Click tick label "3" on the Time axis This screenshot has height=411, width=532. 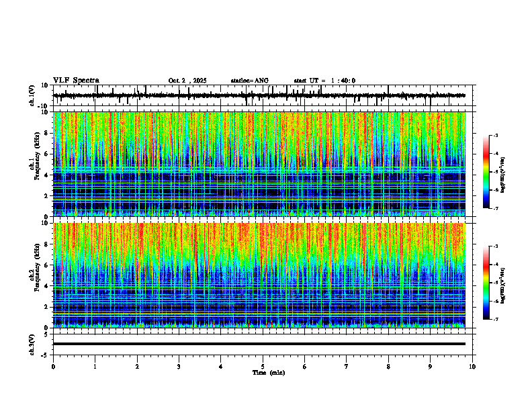(x=179, y=367)
